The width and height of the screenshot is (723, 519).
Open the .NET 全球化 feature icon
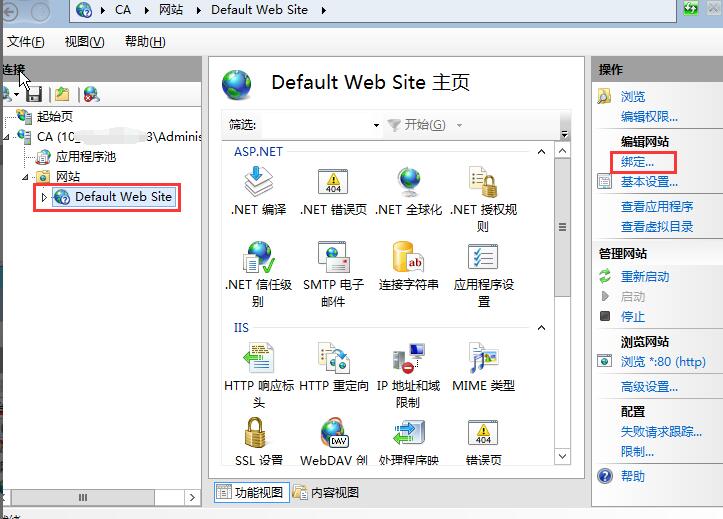point(409,182)
